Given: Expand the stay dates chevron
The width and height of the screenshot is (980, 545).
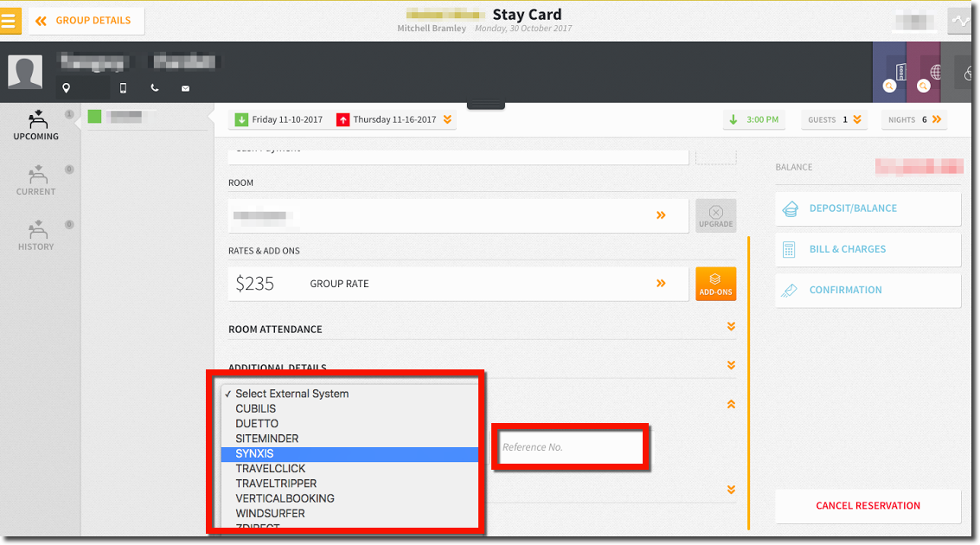Looking at the screenshot, I should point(447,119).
